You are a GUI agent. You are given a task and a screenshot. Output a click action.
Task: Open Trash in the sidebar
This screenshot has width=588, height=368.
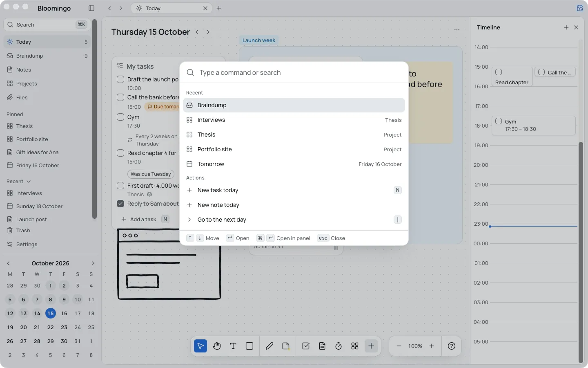(47, 231)
